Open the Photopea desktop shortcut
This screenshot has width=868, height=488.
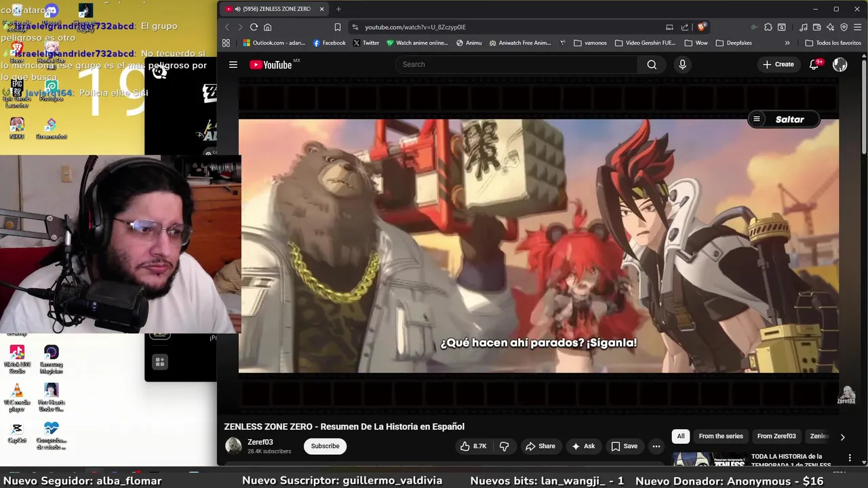(x=51, y=91)
